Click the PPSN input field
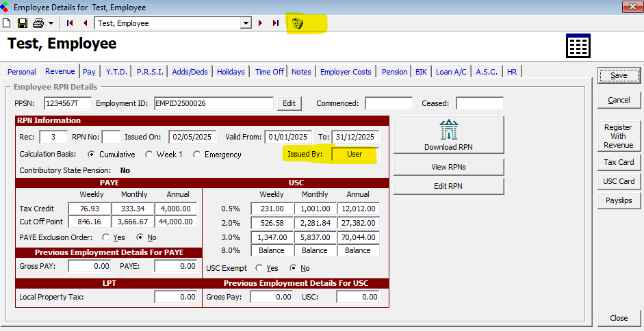The width and height of the screenshot is (644, 331). point(67,103)
